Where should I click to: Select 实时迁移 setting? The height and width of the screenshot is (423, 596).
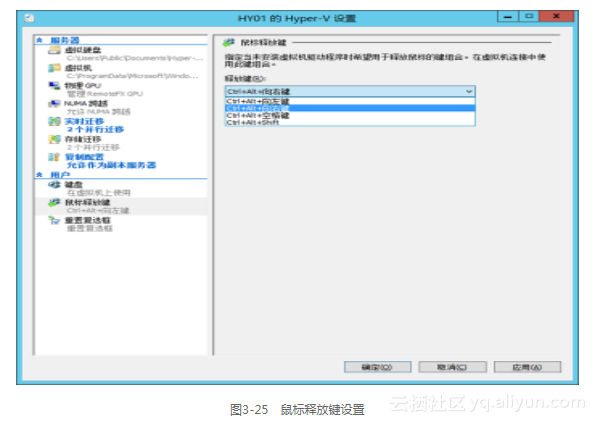pyautogui.click(x=84, y=121)
